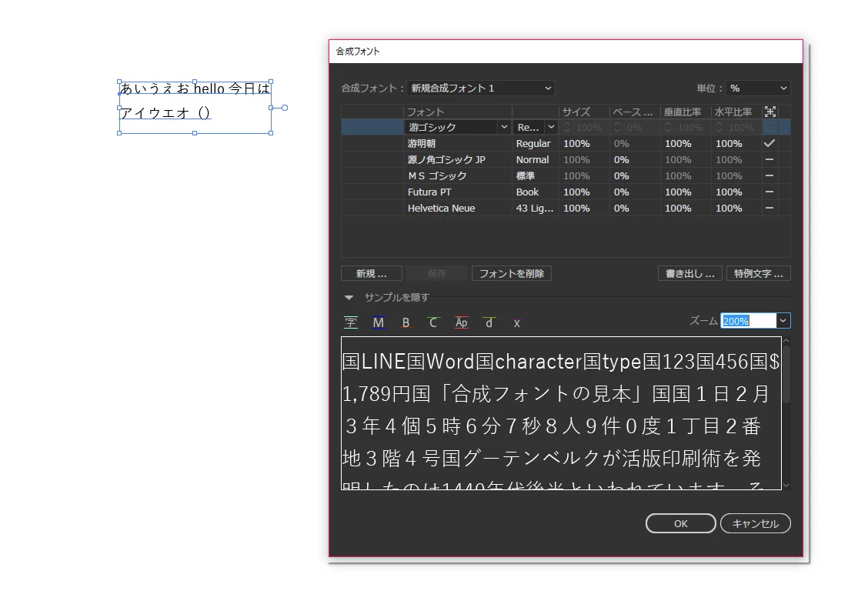Screen dimensions: 868x591
Task: Toggle ascender display icon d
Action: (x=489, y=322)
